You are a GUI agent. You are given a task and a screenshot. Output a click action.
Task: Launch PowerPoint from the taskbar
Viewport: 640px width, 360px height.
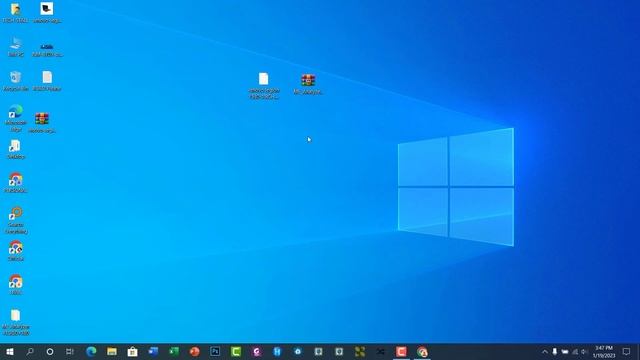tap(195, 351)
